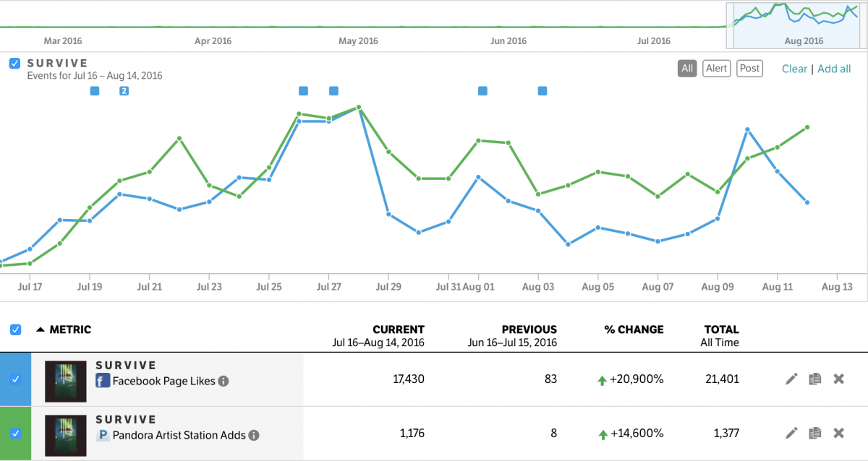Select the All events filter

687,69
